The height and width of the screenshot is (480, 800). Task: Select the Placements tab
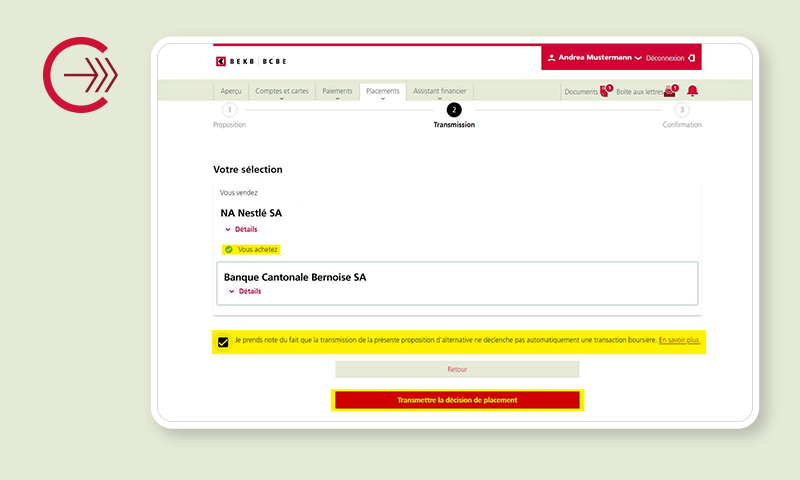pyautogui.click(x=383, y=92)
